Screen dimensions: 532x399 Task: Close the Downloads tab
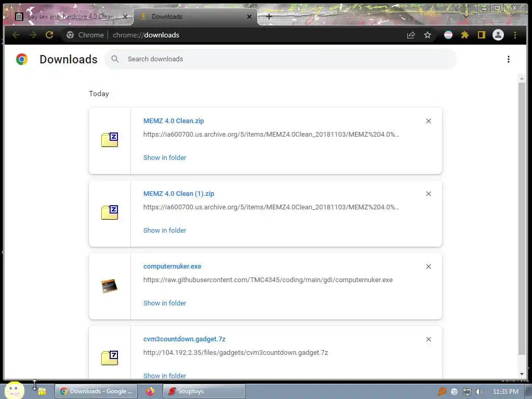[249, 17]
